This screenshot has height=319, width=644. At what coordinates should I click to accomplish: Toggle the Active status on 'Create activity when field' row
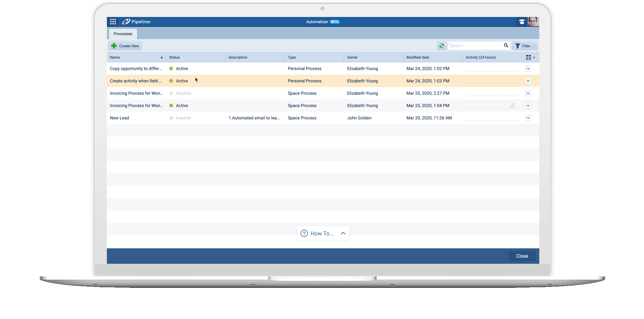[171, 81]
